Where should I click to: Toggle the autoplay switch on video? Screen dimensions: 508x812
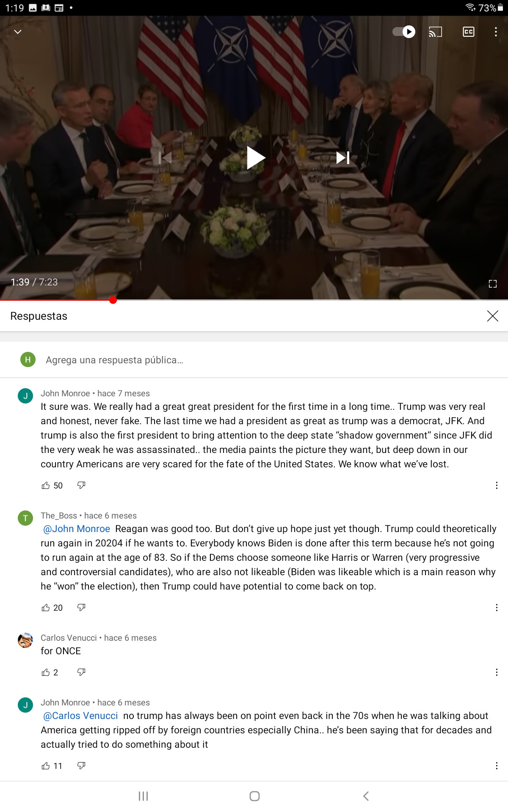(x=404, y=32)
